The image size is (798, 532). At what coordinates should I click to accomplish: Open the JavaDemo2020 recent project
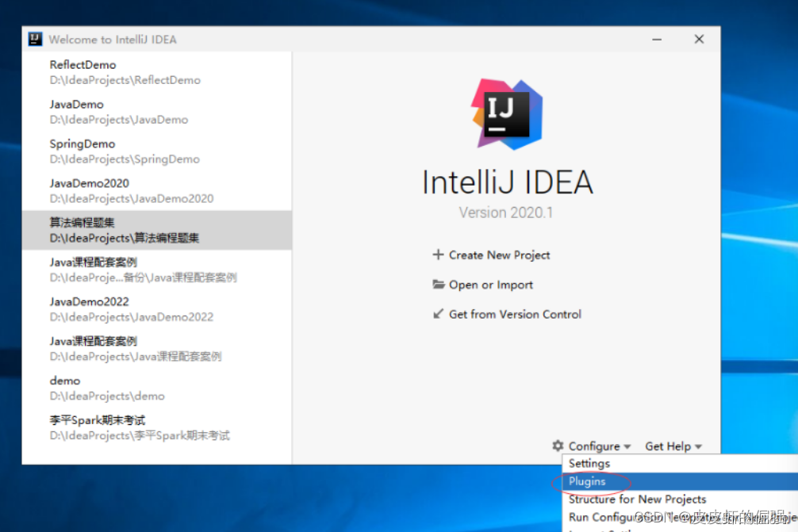(157, 191)
